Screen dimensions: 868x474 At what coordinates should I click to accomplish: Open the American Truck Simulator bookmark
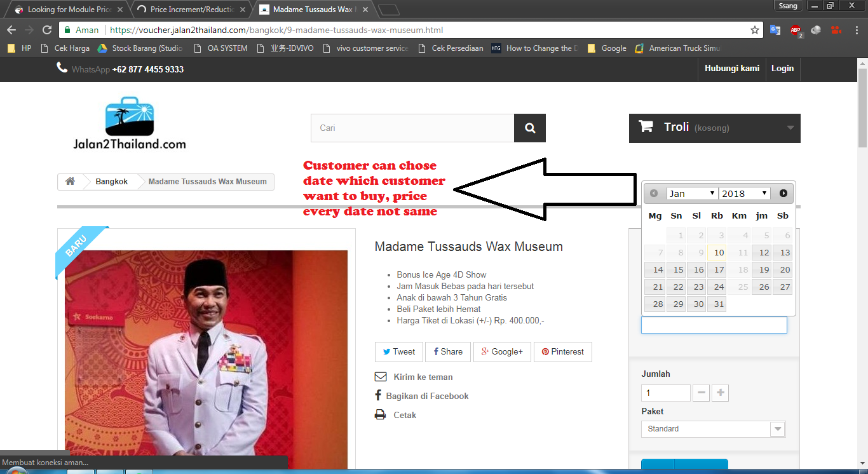[678, 48]
